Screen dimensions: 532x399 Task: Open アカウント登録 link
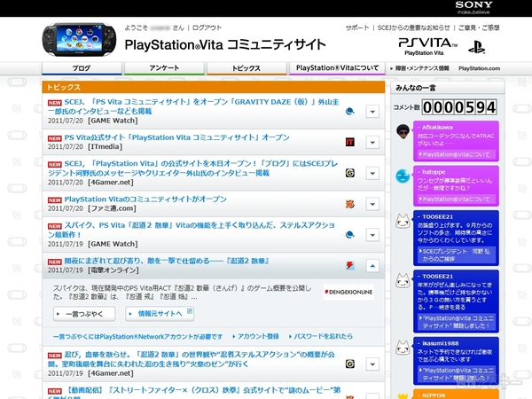tap(256, 337)
